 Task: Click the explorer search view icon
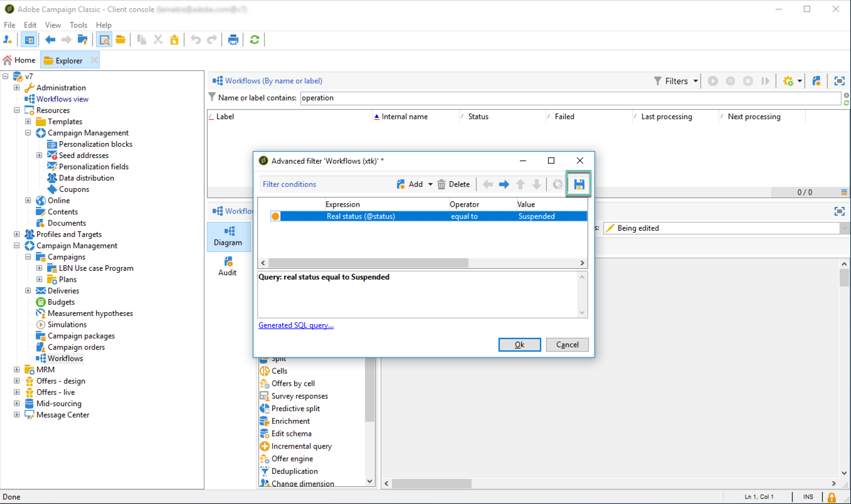(104, 39)
